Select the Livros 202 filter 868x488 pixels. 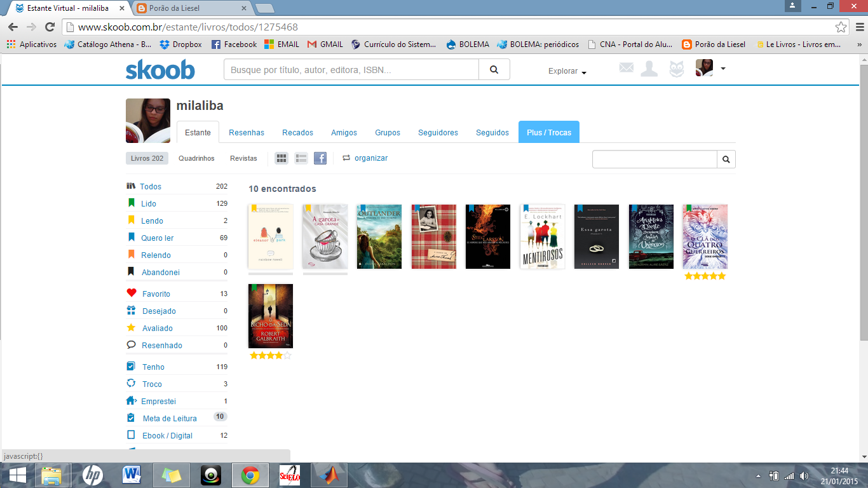coord(147,158)
